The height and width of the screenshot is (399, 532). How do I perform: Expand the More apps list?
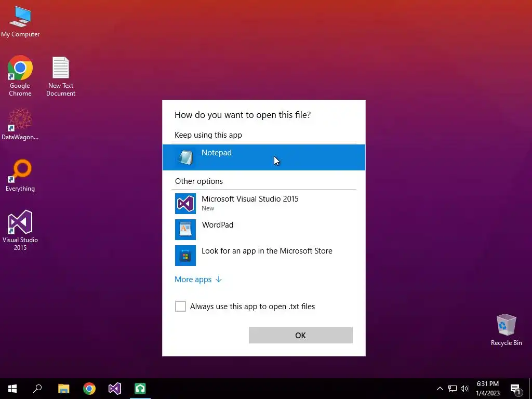(x=198, y=279)
